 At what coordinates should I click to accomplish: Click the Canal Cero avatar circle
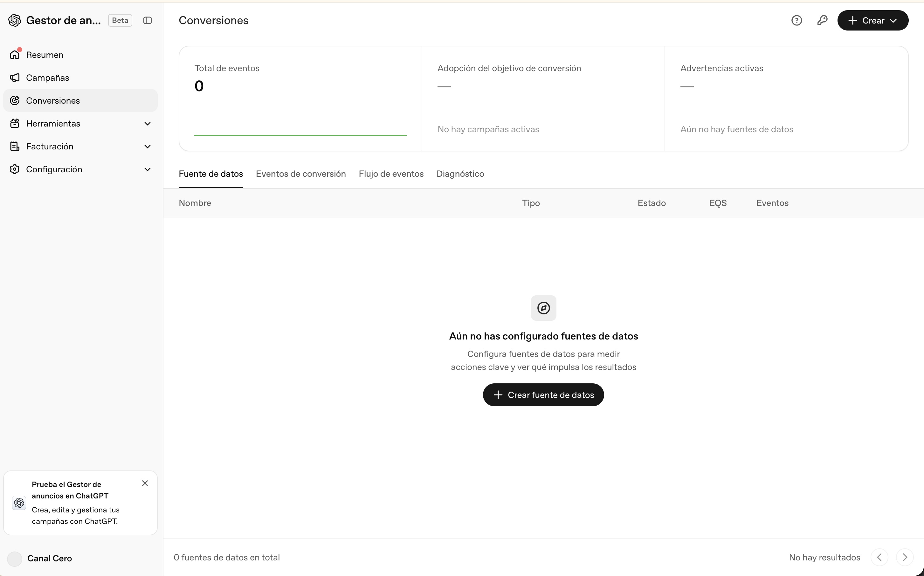[x=15, y=559]
